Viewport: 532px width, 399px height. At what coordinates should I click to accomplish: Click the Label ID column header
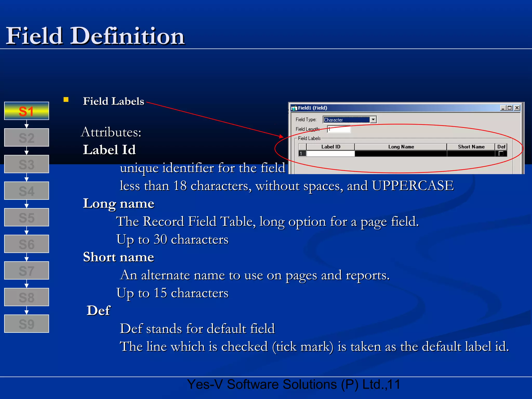[x=331, y=147]
